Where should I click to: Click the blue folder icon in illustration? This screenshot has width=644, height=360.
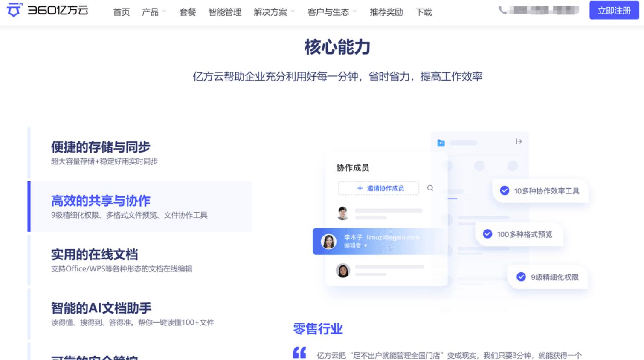pos(441,143)
